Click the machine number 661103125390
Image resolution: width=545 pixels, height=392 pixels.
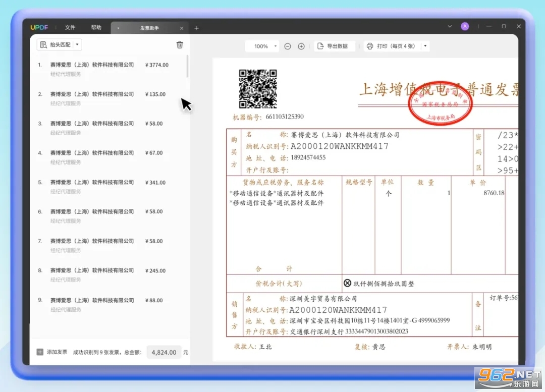285,117
